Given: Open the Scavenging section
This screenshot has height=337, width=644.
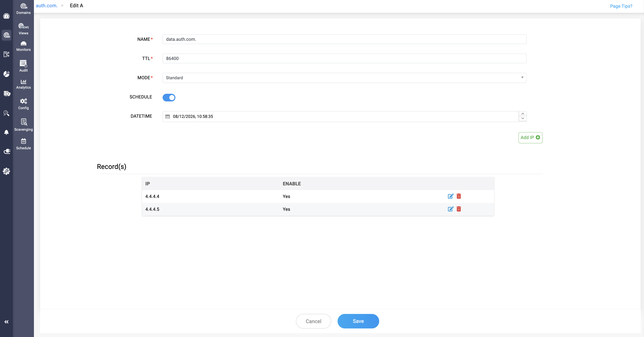Looking at the screenshot, I should pyautogui.click(x=23, y=125).
